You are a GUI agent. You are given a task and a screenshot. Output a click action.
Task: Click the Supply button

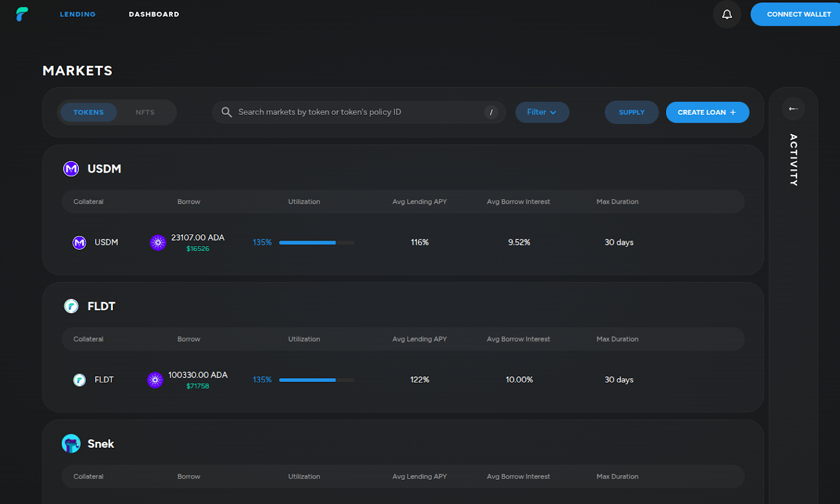(x=631, y=112)
